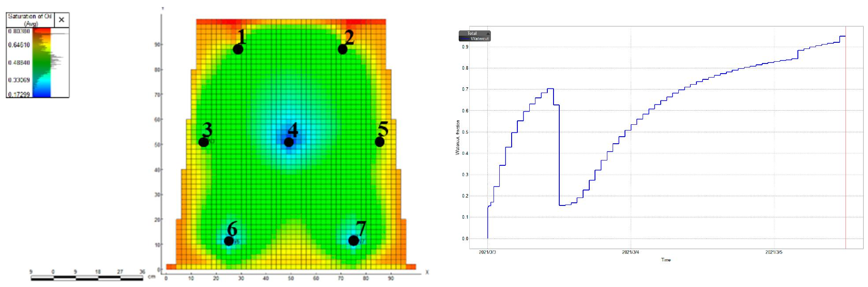
Task: Click the Total legend header
Action: point(472,34)
